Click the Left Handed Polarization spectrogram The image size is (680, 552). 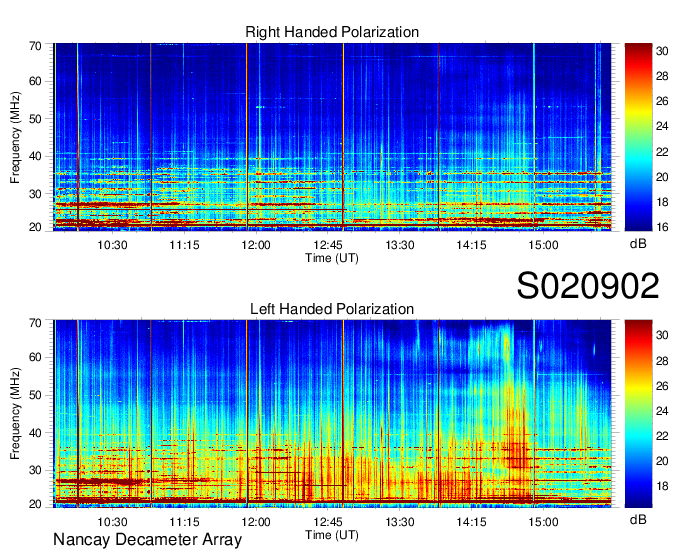[332, 414]
